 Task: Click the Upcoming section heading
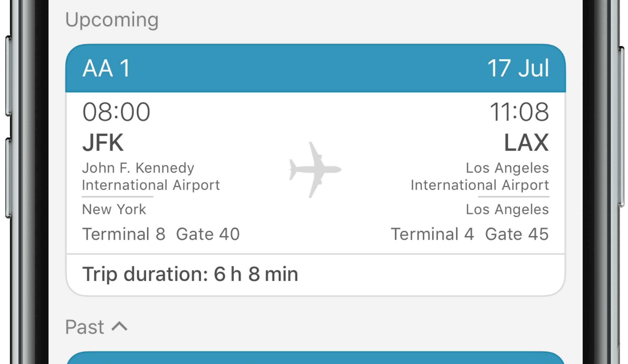(x=112, y=20)
